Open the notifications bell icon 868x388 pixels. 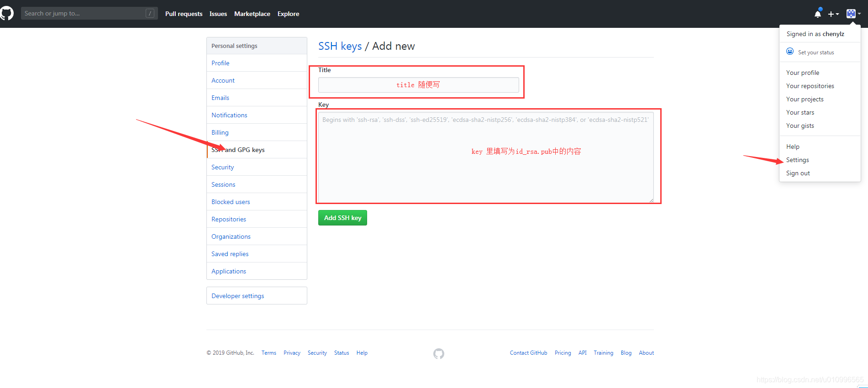818,14
